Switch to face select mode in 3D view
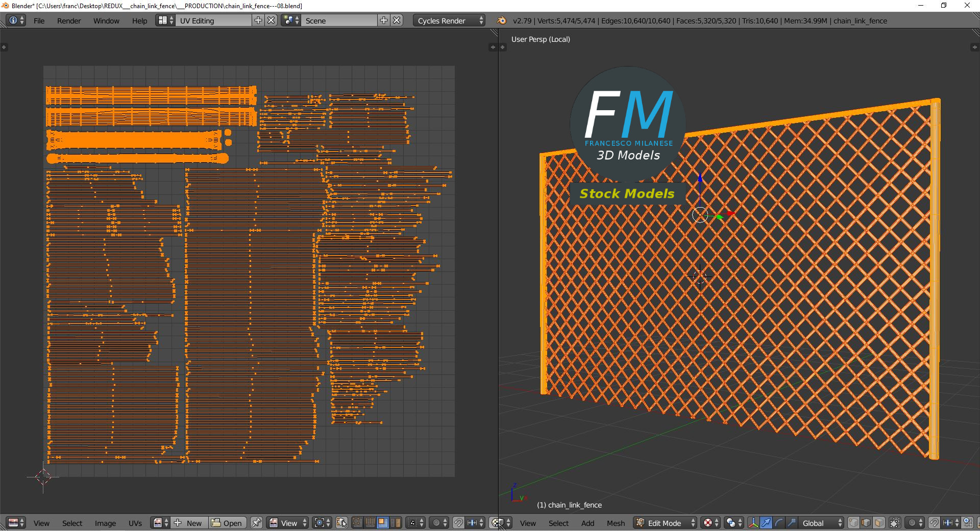Image resolution: width=980 pixels, height=531 pixels. tap(879, 523)
